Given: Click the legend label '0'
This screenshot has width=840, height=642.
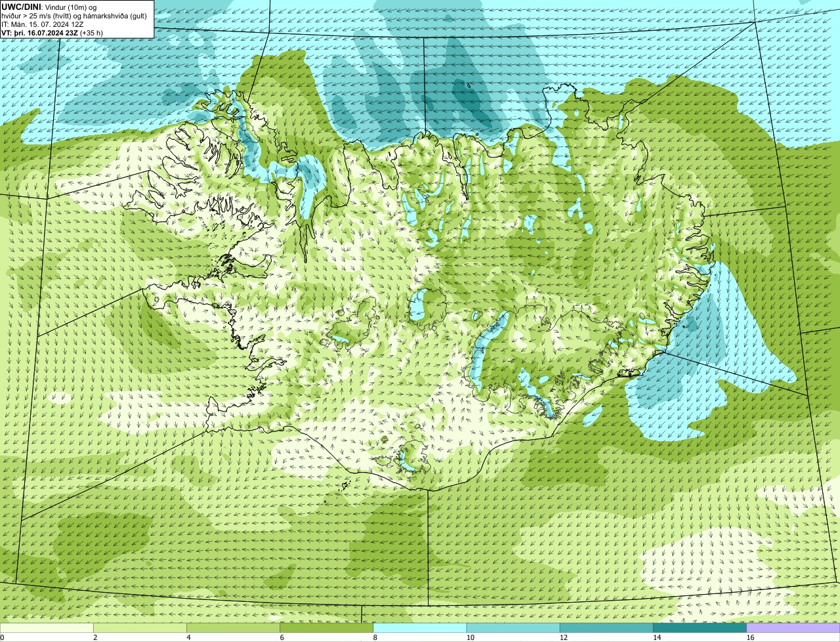Looking at the screenshot, I should [2, 637].
